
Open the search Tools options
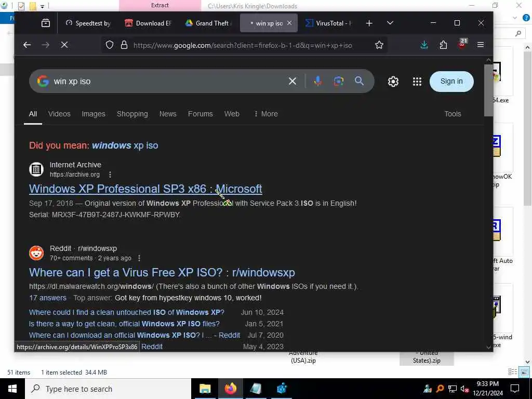(x=453, y=114)
